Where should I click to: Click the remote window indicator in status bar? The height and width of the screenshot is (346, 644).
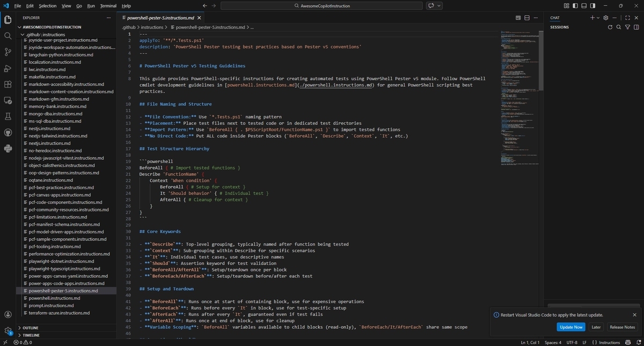pyautogui.click(x=5, y=342)
